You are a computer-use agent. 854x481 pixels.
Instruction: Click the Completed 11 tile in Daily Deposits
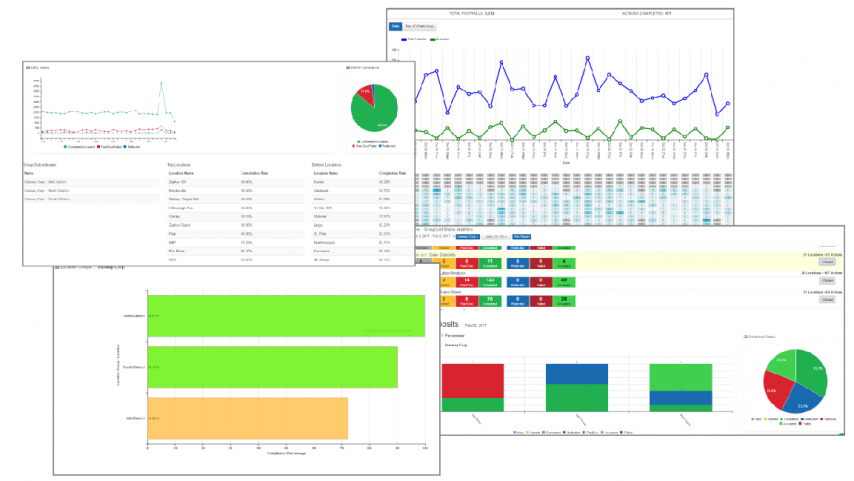(490, 263)
